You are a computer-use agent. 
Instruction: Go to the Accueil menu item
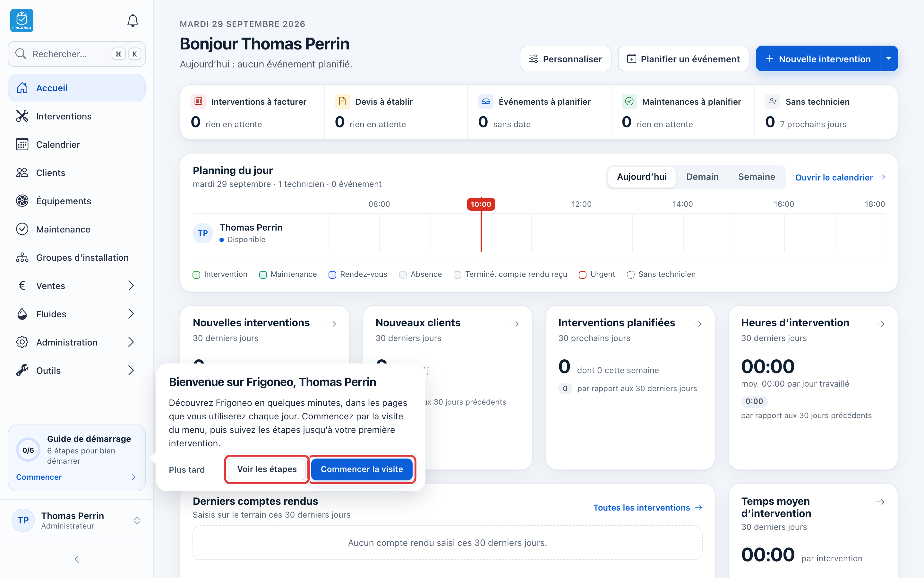click(77, 88)
